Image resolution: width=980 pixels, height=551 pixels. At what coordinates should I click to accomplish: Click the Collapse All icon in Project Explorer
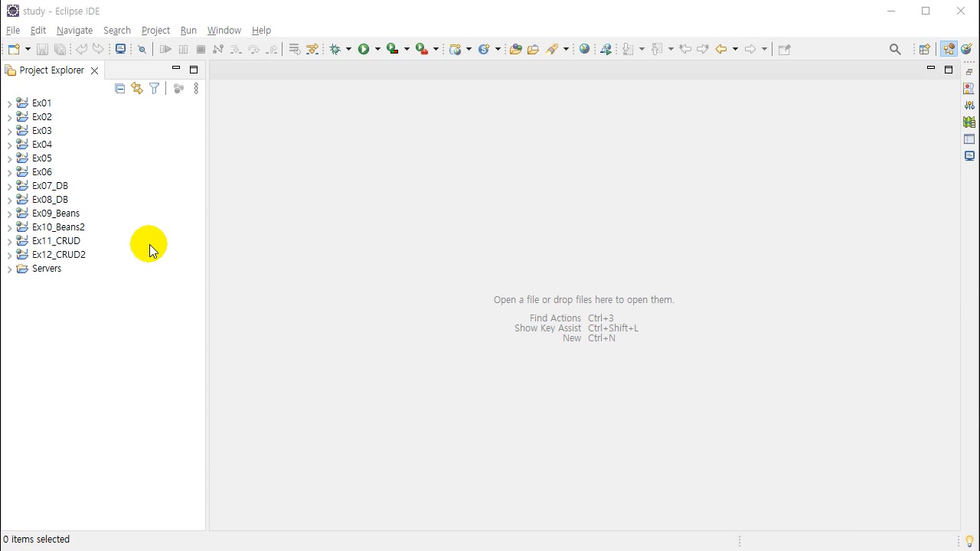(x=119, y=89)
